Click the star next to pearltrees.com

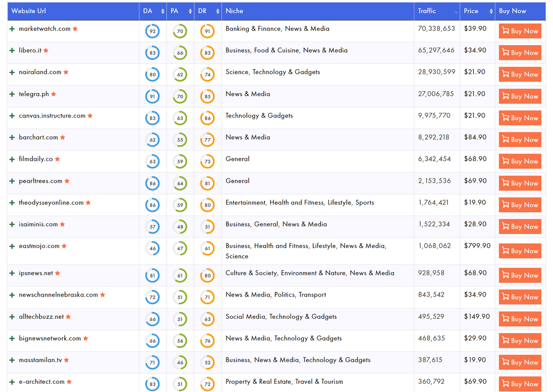[x=67, y=181]
